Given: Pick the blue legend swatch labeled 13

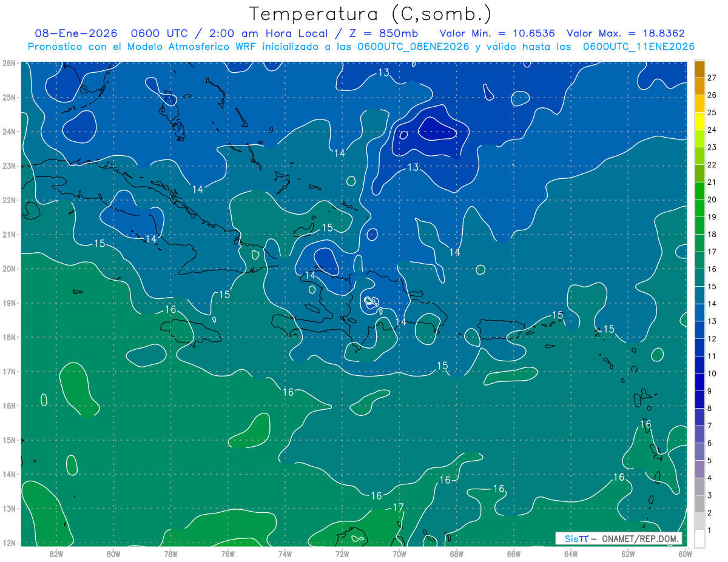Looking at the screenshot, I should pos(699,312).
